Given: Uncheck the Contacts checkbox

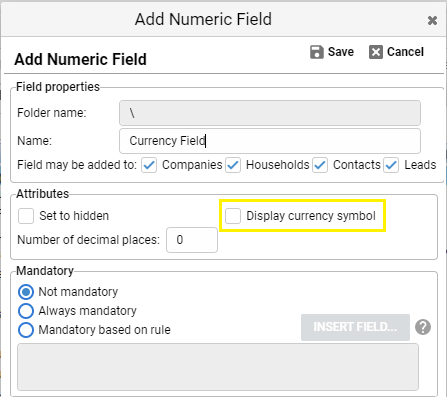Looking at the screenshot, I should [320, 165].
